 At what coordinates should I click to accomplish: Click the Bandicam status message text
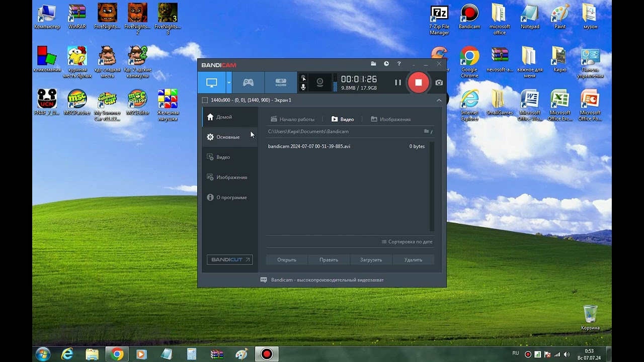pos(327,280)
